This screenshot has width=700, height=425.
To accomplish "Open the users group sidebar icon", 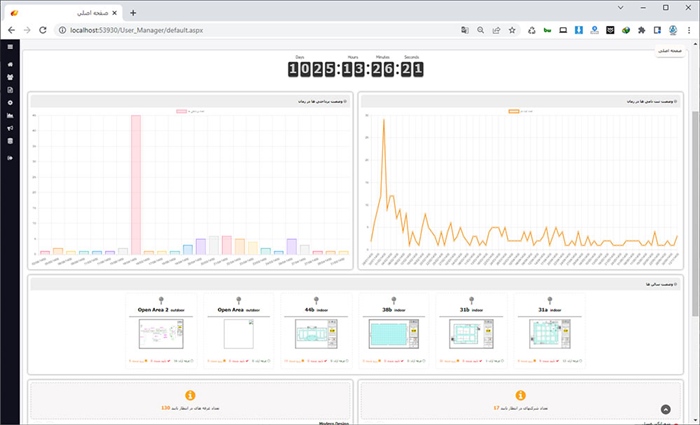I will [10, 77].
